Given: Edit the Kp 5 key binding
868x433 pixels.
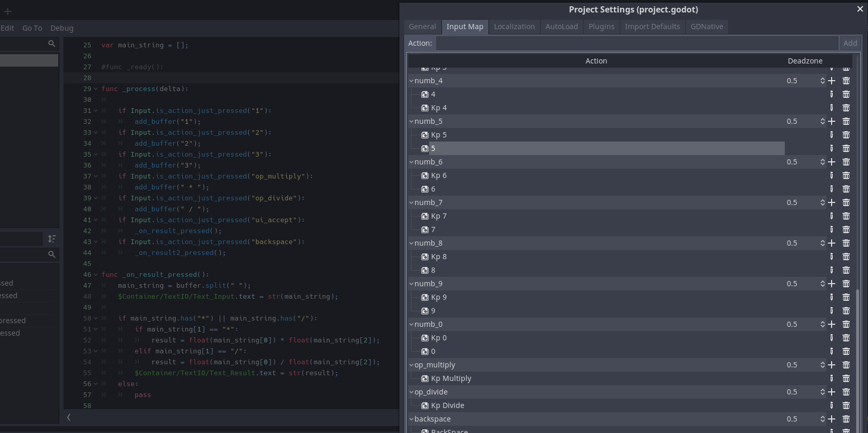Looking at the screenshot, I should pos(832,135).
